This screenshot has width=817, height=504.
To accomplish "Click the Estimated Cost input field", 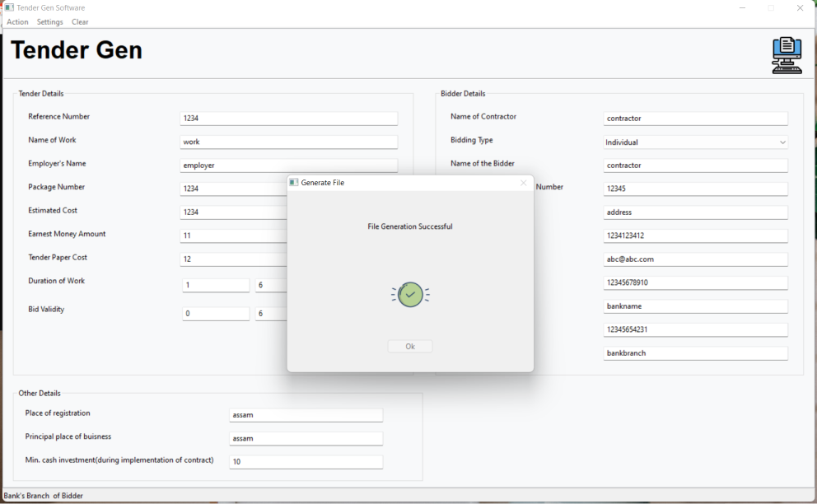I will tap(233, 212).
